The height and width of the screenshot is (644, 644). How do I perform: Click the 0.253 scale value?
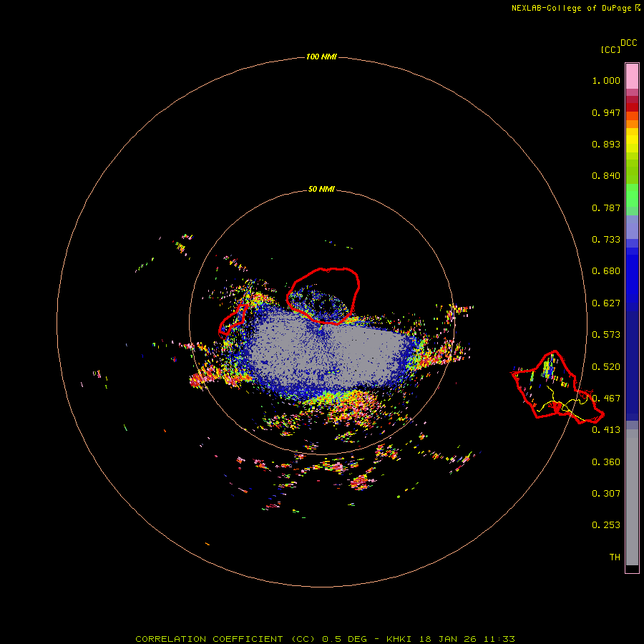pyautogui.click(x=606, y=525)
